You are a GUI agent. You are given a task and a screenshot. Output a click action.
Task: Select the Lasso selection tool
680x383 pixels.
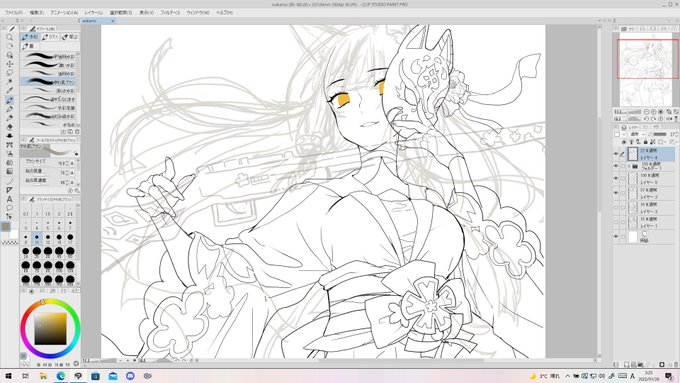coord(10,73)
